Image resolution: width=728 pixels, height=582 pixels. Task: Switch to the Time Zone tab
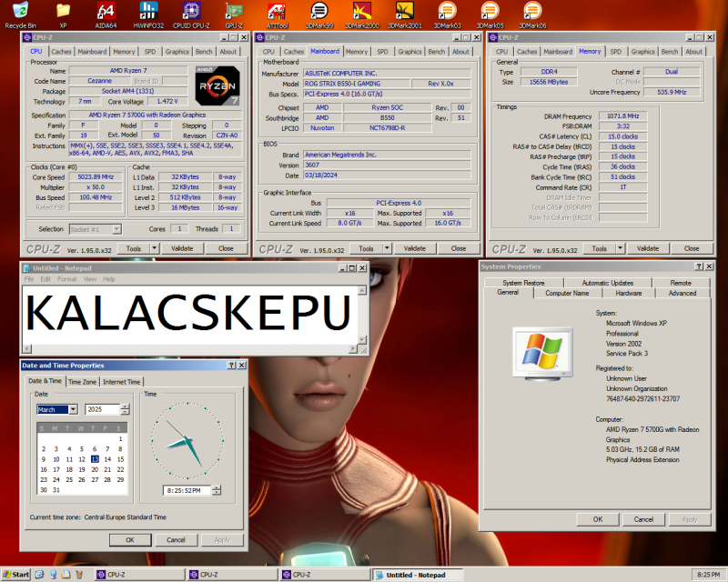82,382
